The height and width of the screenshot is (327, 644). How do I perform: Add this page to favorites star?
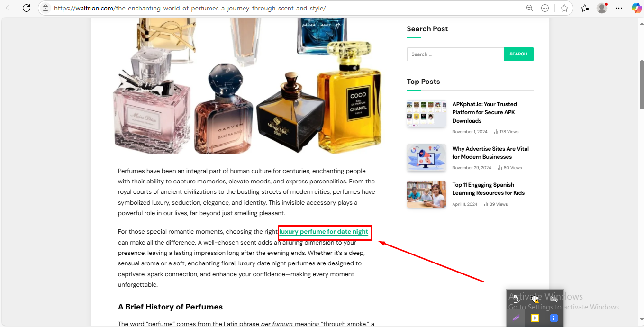[x=564, y=8]
